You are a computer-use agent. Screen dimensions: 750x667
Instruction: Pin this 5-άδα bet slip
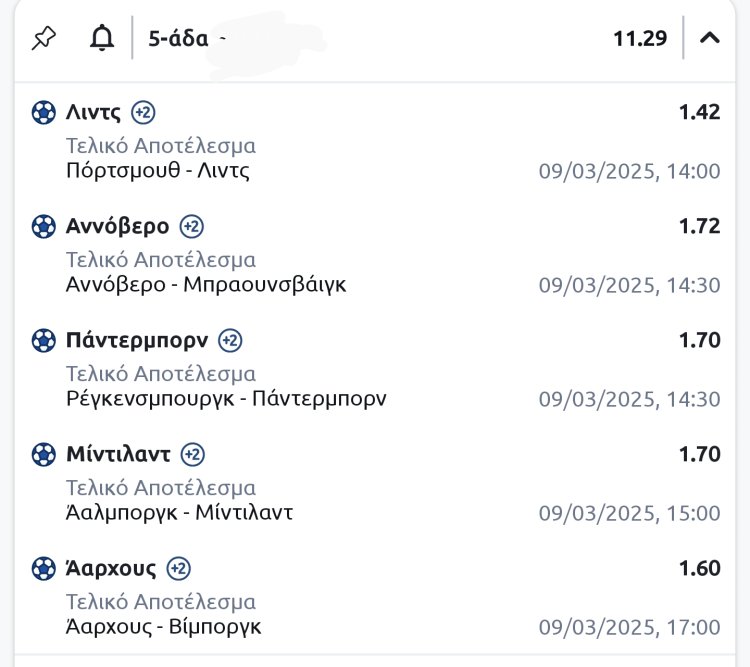[x=44, y=39]
